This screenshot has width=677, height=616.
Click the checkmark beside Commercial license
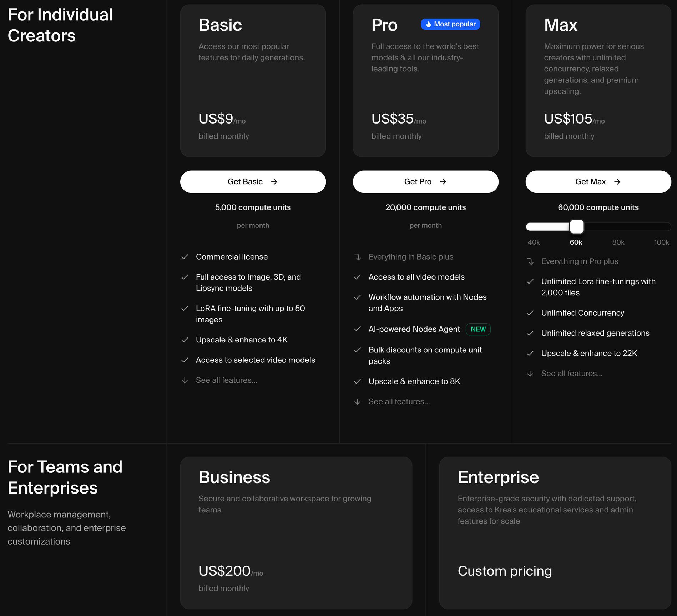pos(185,257)
